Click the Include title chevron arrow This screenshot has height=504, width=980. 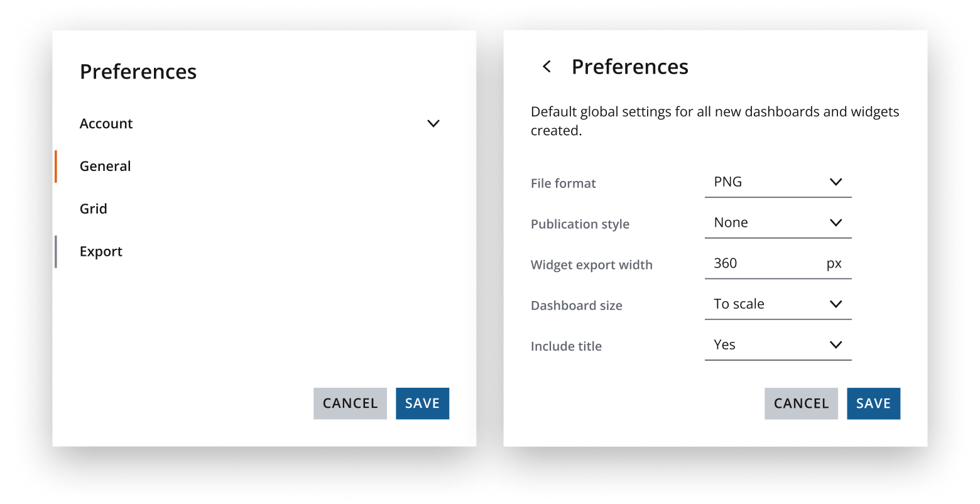pos(836,345)
